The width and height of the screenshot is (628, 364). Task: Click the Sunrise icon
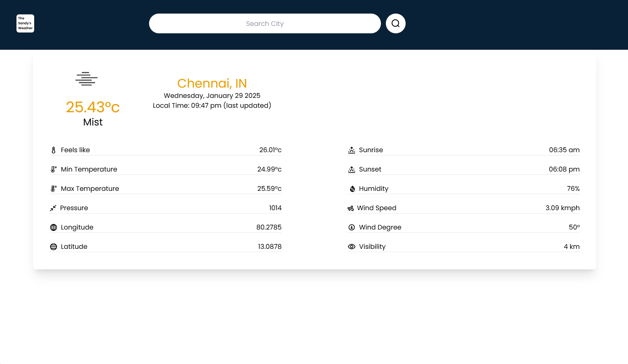(x=352, y=150)
